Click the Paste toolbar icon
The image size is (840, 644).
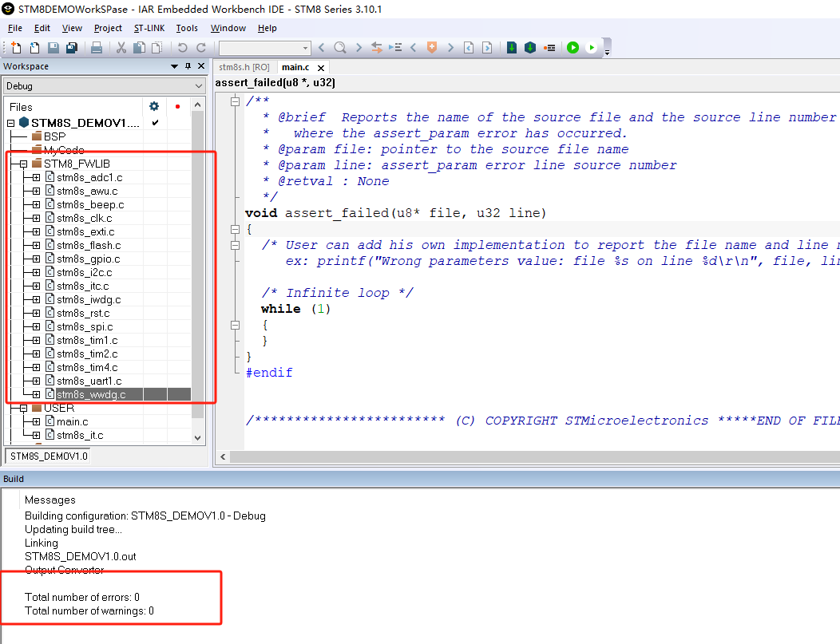click(157, 48)
